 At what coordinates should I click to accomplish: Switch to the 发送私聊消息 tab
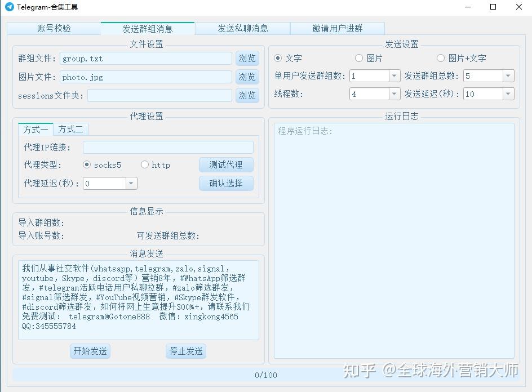pos(242,29)
